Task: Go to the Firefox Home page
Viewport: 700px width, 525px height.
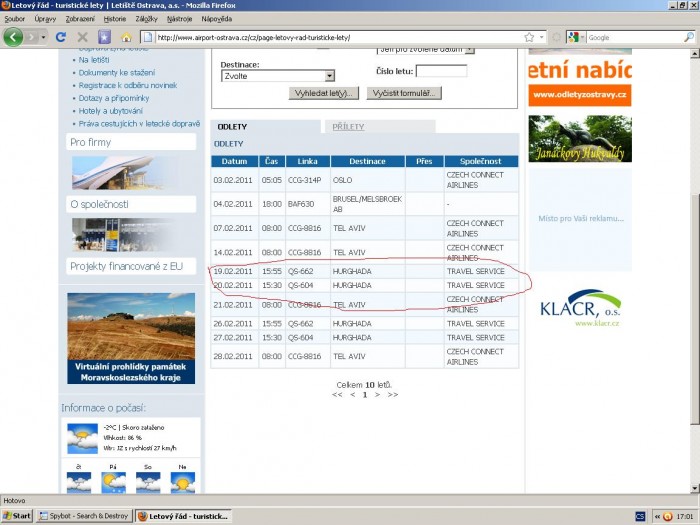Action: pos(126,37)
